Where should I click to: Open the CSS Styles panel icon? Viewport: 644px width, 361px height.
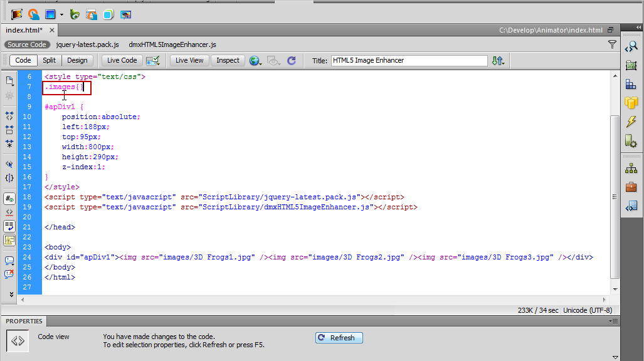631,84
